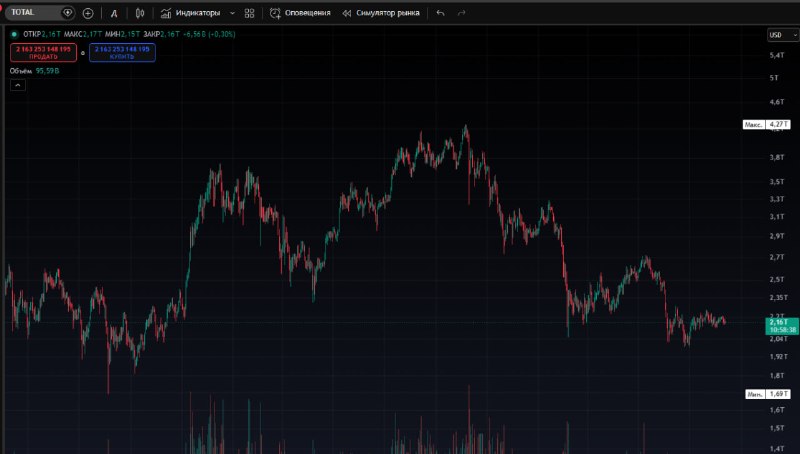Open the candlestick chart type selector

coord(139,13)
